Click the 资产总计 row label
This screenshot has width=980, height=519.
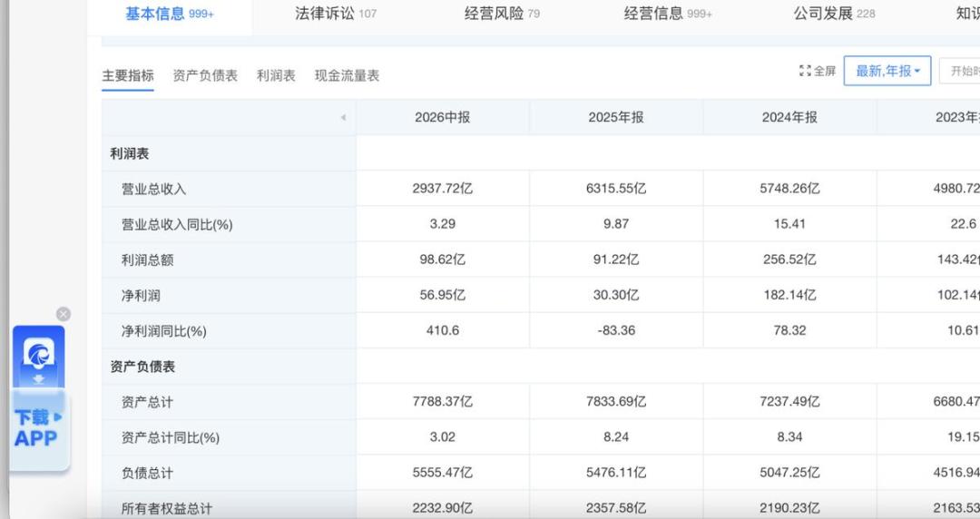click(147, 402)
